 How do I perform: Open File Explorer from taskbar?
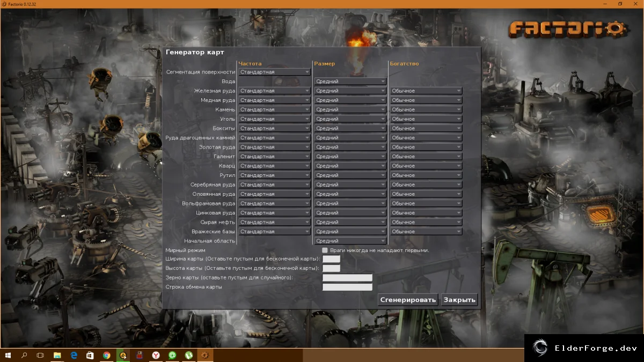[x=57, y=355]
